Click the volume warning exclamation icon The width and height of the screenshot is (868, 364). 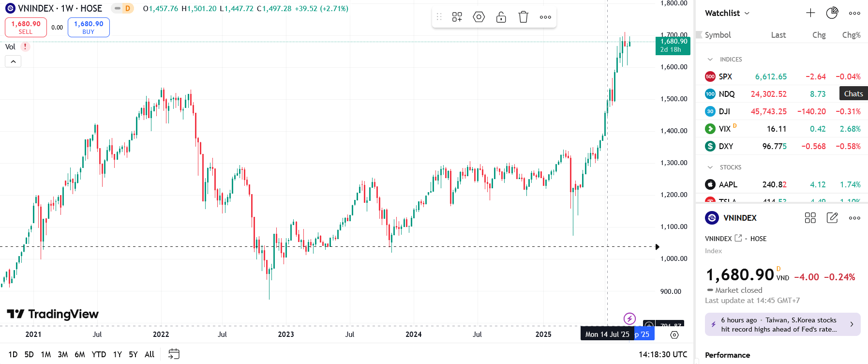pyautogui.click(x=25, y=47)
